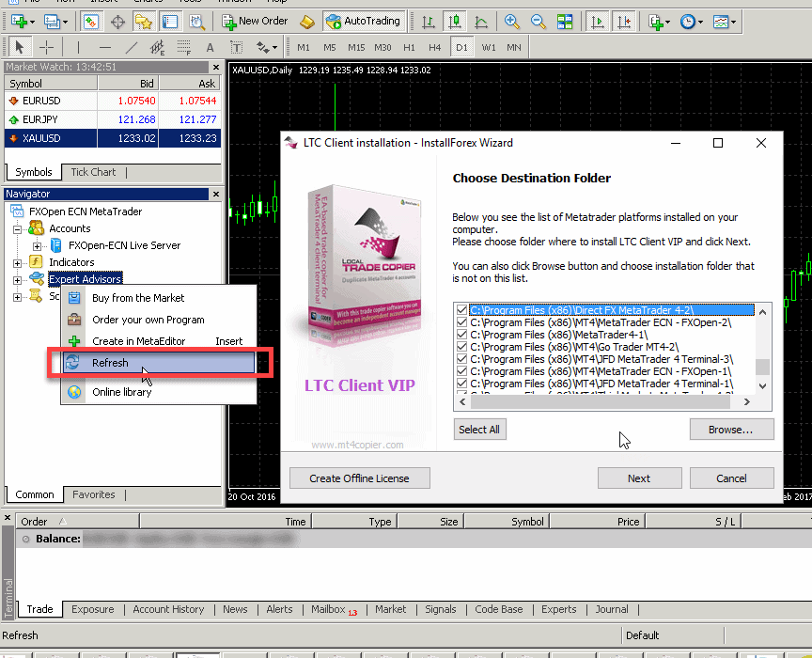Uncheck MetaTrader ECN - FXOpen-1 folder
The height and width of the screenshot is (658, 812).
tap(462, 371)
